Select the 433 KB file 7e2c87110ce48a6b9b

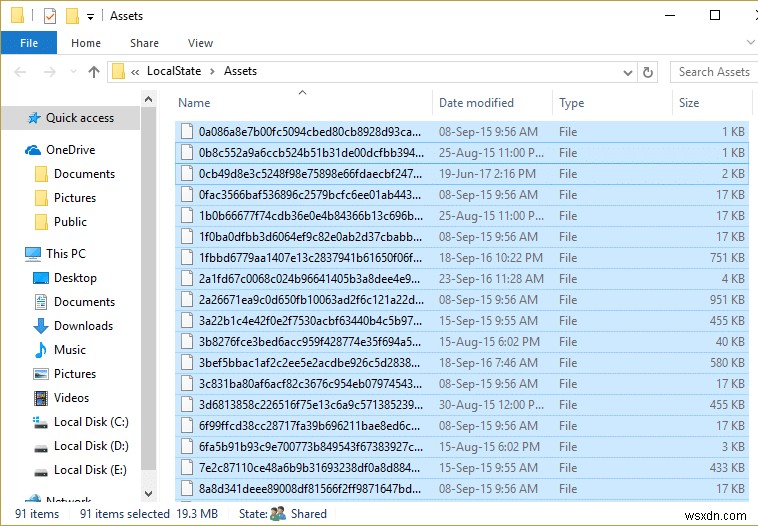coord(462,468)
